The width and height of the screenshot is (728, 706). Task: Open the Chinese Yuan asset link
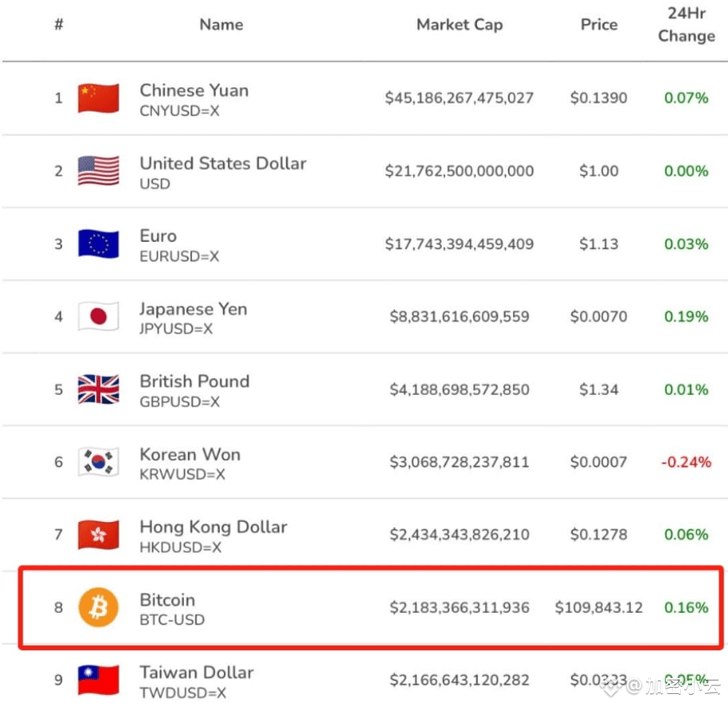tap(194, 90)
